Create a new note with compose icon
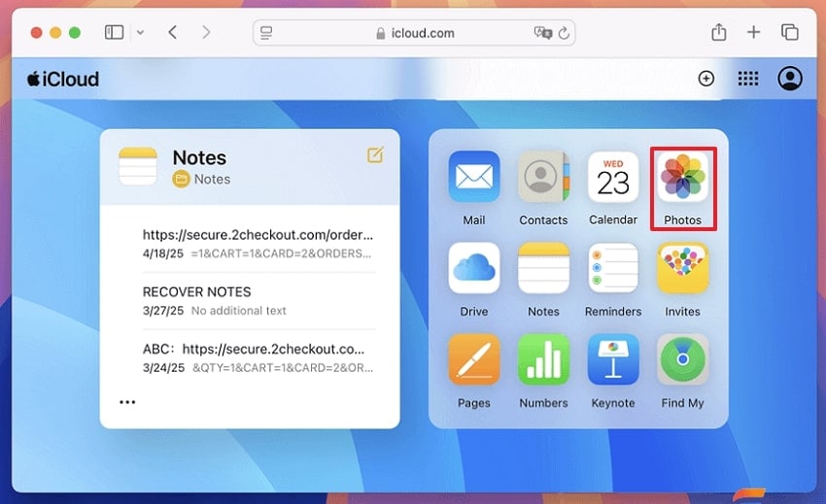Screen dimensions: 826x504 375,154
